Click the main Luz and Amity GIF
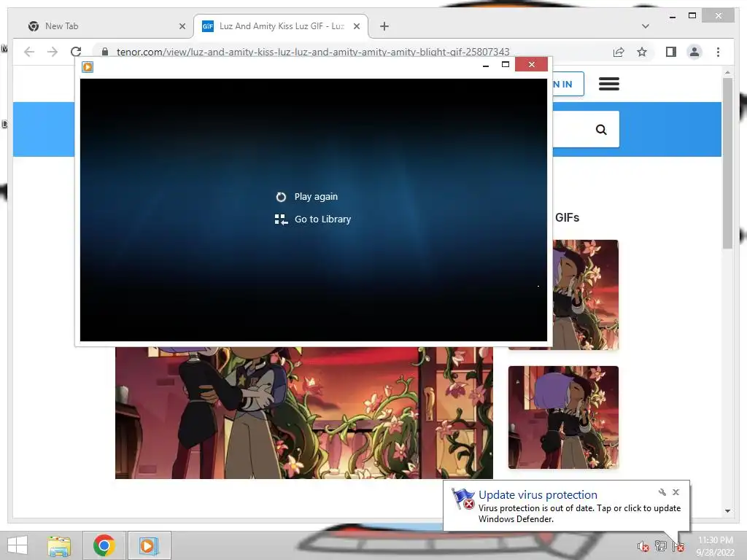Image resolution: width=747 pixels, height=560 pixels. [304, 413]
